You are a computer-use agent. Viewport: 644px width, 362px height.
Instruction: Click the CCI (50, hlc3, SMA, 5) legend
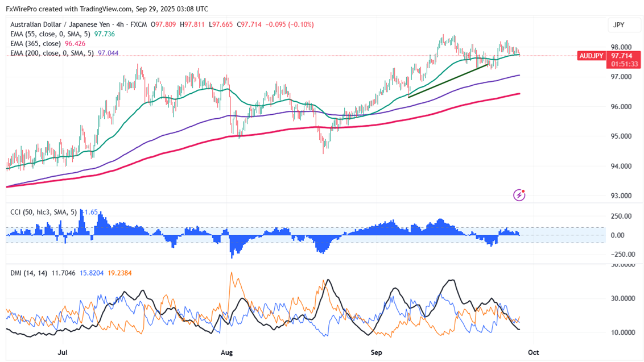[44, 212]
